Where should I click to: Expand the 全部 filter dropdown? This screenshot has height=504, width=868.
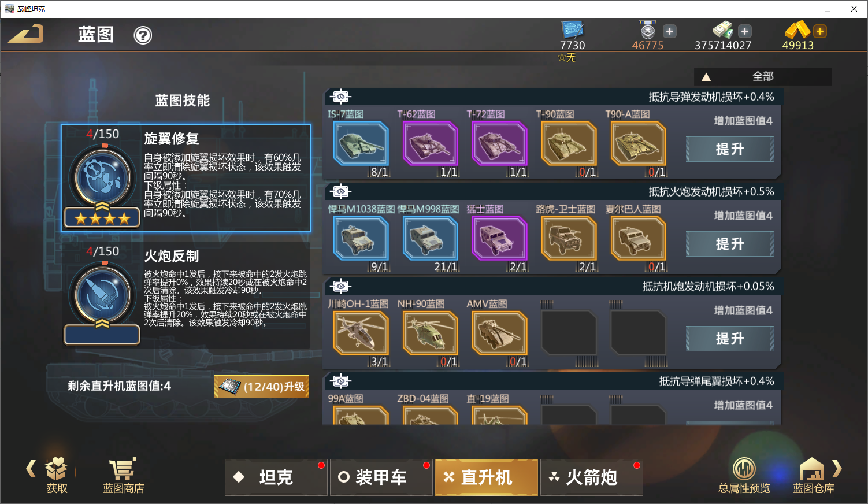pos(762,76)
